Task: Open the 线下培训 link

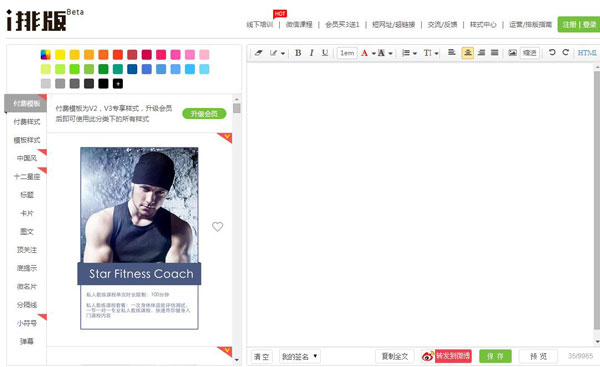Action: point(260,24)
